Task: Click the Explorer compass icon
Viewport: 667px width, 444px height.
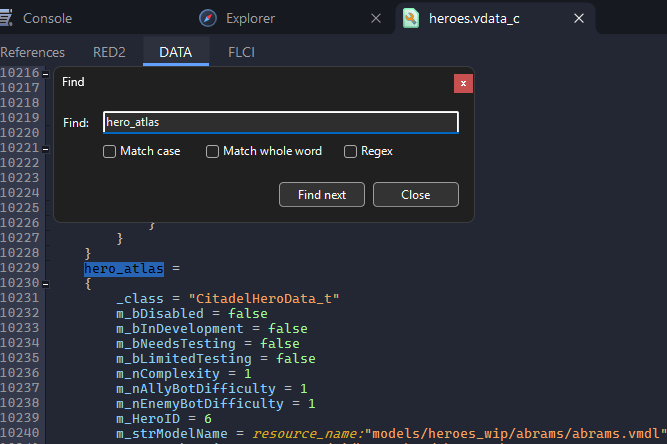Action: point(208,18)
